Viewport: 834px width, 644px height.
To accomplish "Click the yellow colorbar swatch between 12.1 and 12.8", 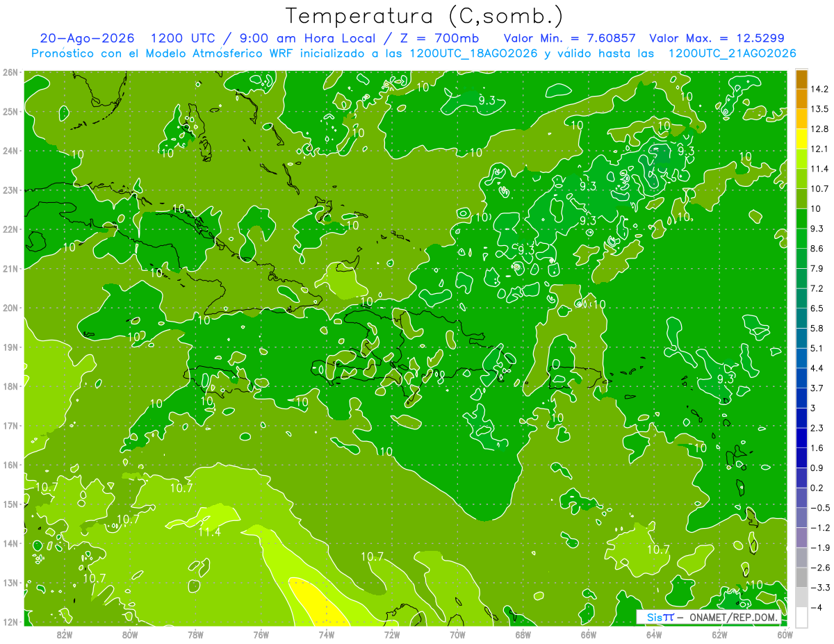I will point(801,139).
